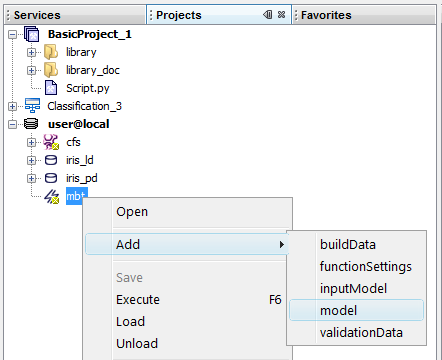Collapse the BasicProject_1 node
The width and height of the screenshot is (442, 360).
click(x=13, y=34)
